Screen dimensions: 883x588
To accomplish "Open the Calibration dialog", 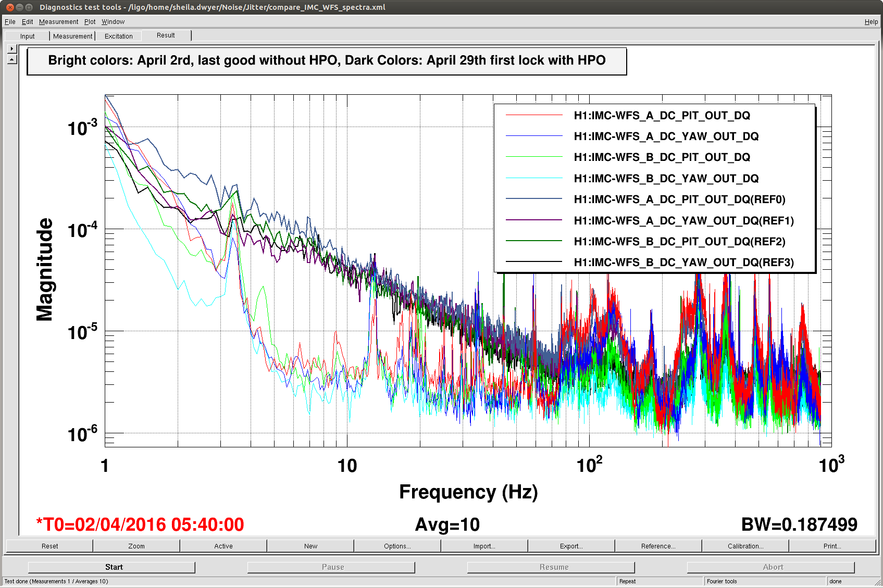I will [745, 546].
